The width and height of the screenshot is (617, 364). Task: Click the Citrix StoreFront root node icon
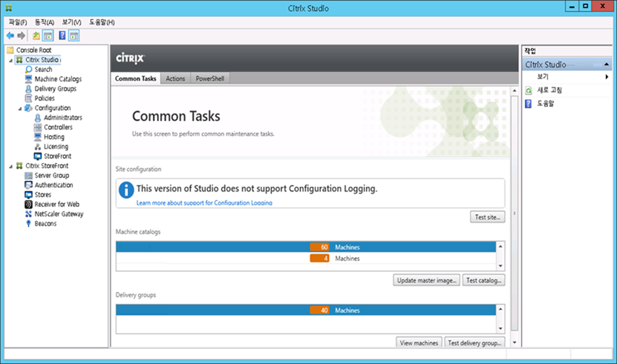[x=19, y=166]
